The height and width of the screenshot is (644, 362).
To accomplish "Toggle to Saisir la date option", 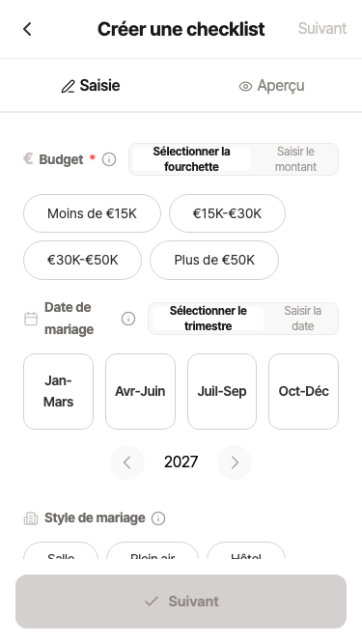I will pyautogui.click(x=303, y=319).
